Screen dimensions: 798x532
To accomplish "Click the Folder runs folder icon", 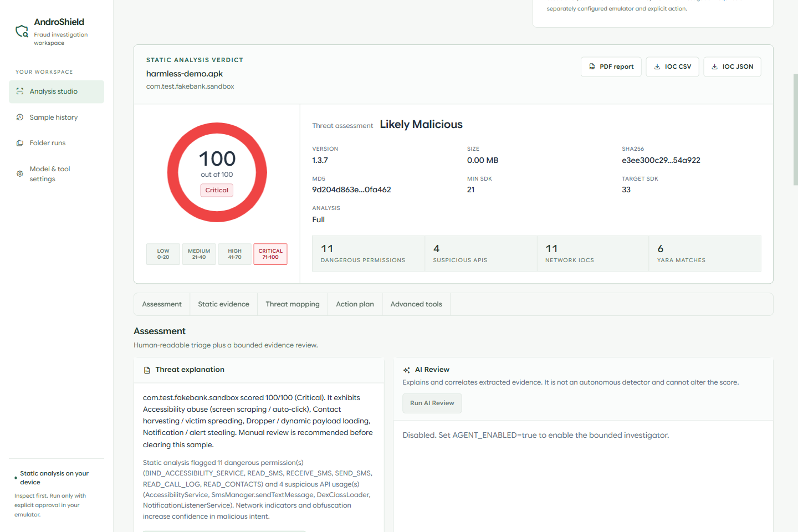I will click(x=20, y=143).
